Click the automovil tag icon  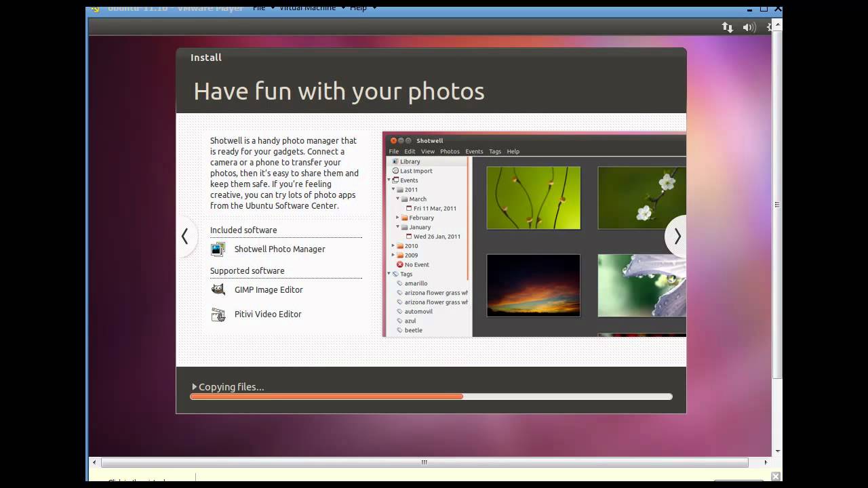(400, 311)
